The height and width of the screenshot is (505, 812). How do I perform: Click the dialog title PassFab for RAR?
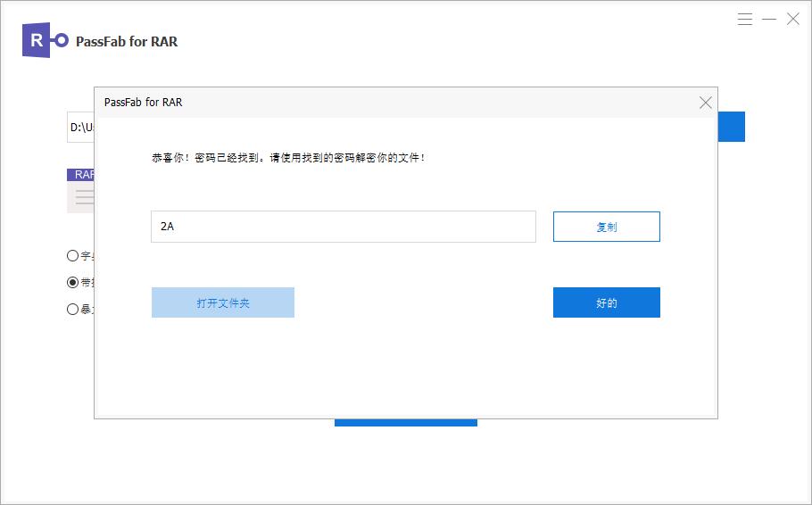pos(143,103)
